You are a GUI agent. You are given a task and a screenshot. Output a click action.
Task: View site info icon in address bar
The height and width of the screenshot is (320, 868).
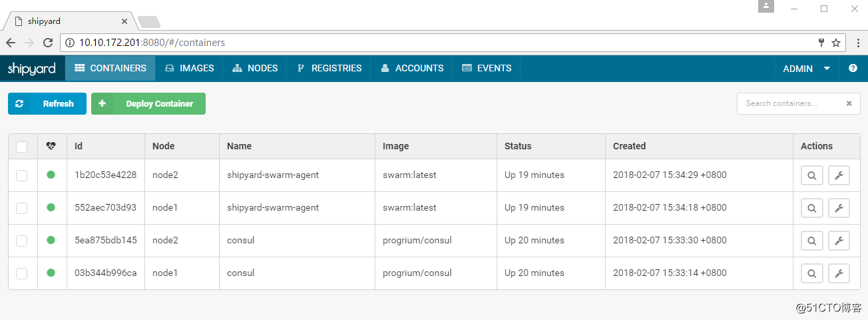[x=70, y=43]
